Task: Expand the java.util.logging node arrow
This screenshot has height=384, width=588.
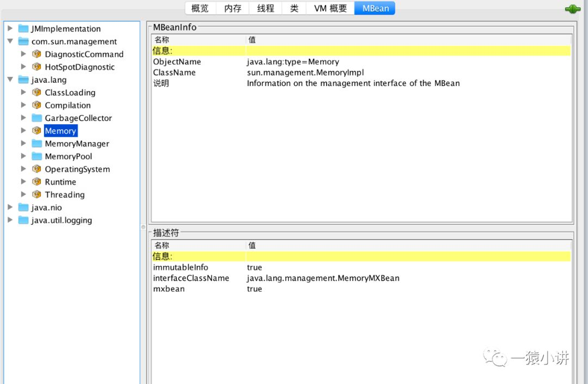Action: pyautogui.click(x=10, y=220)
